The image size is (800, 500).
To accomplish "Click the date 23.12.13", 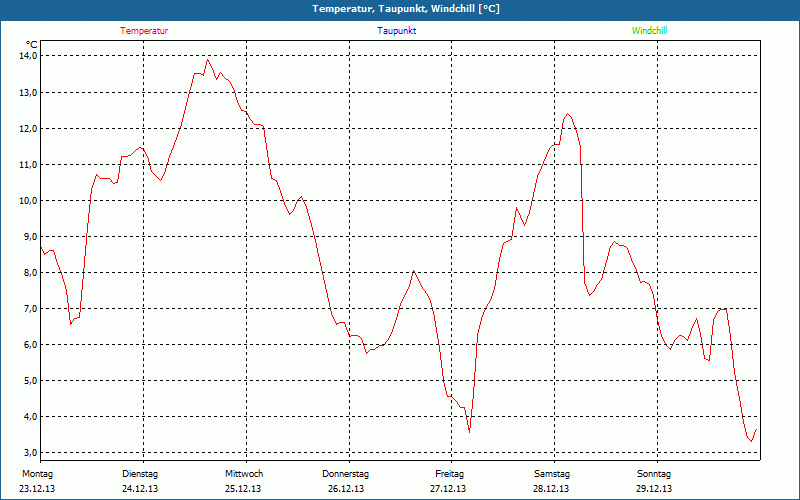I will (x=37, y=489).
